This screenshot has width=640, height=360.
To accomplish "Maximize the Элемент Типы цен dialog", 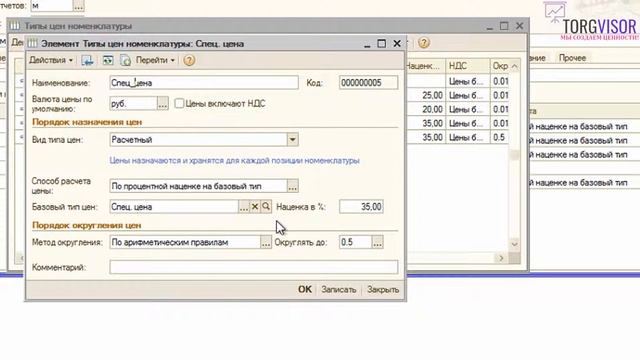I will 382,43.
